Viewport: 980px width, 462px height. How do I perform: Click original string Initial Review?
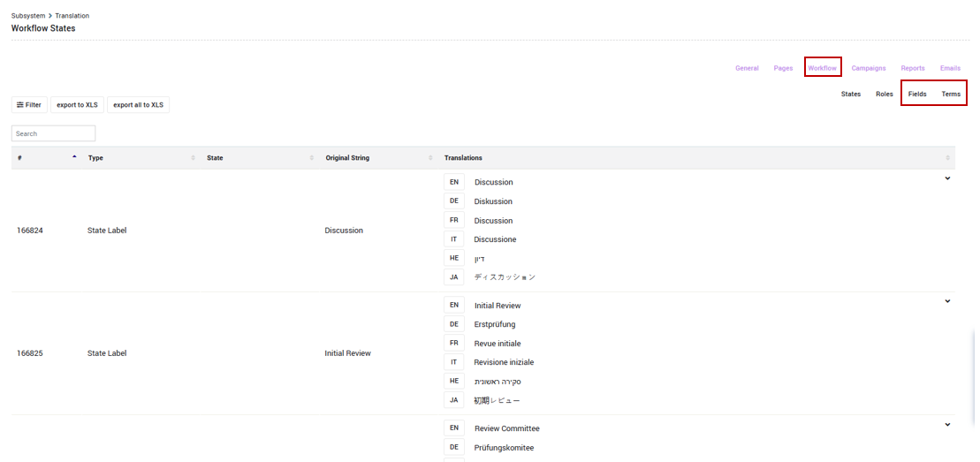pos(347,353)
